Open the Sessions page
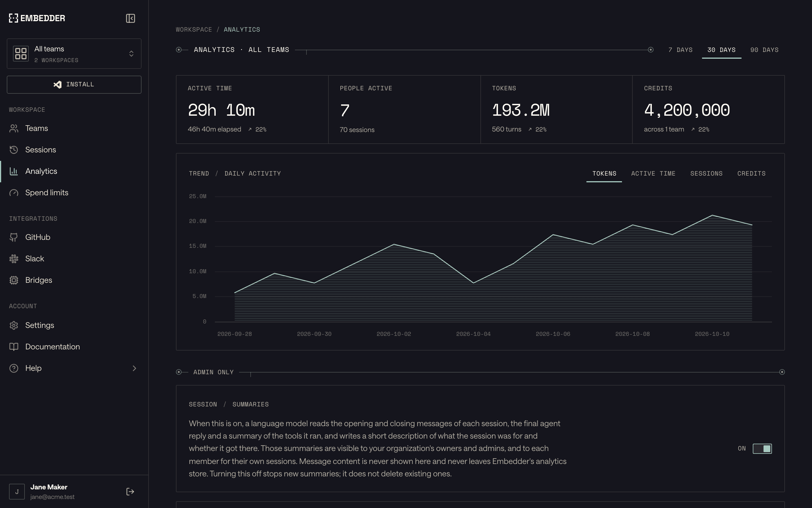Screen dimensions: 812x508 74,150
